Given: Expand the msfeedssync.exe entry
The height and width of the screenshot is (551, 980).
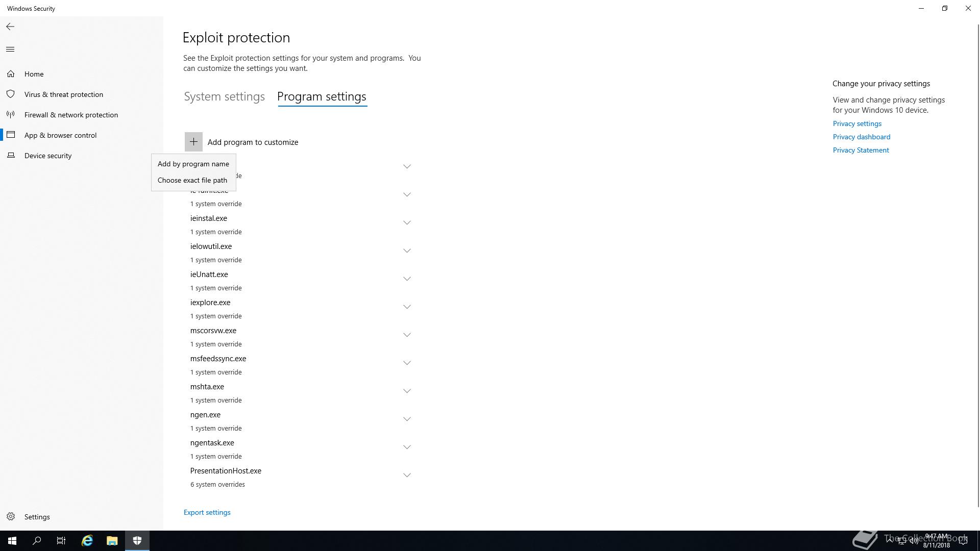Looking at the screenshot, I should 407,363.
